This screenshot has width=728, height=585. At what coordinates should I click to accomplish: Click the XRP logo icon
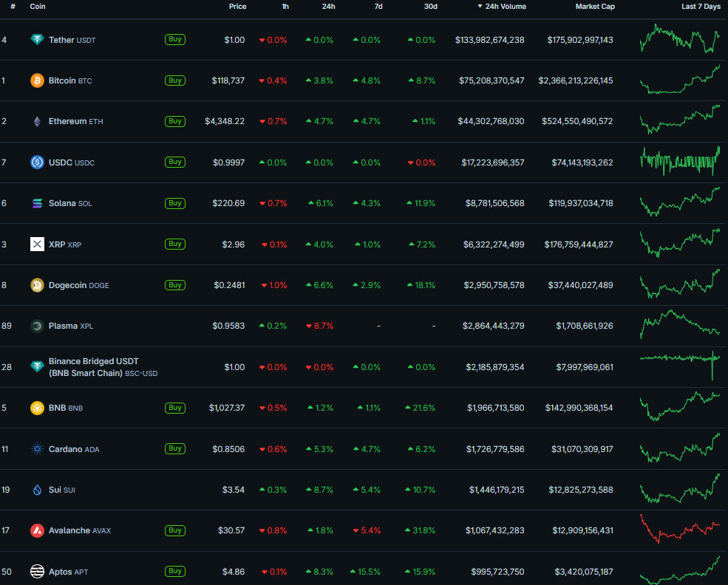click(x=37, y=244)
